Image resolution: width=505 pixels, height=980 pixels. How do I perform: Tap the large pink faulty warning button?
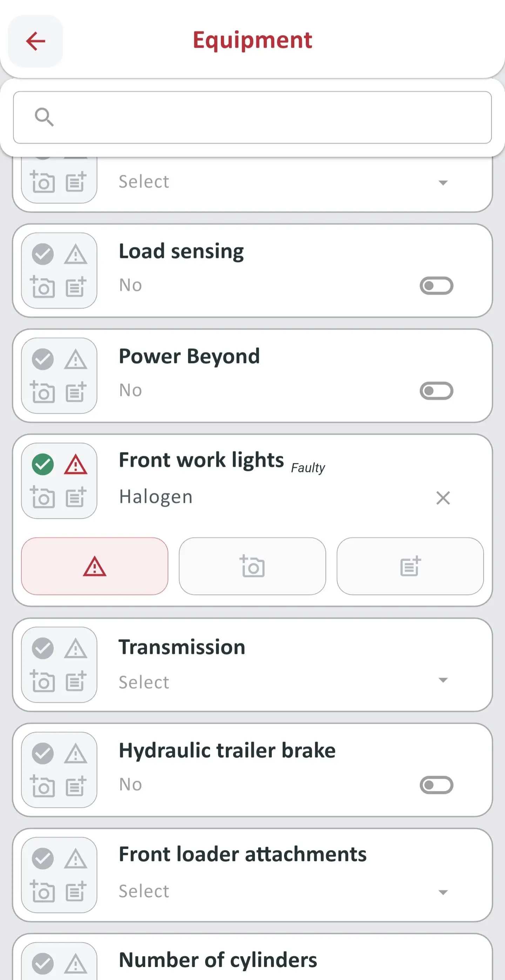[x=94, y=566]
